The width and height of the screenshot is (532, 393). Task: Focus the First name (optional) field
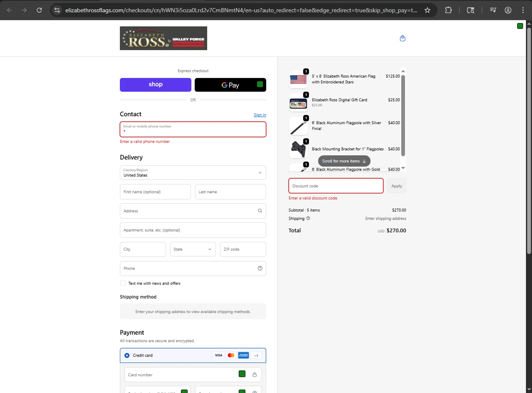(155, 192)
